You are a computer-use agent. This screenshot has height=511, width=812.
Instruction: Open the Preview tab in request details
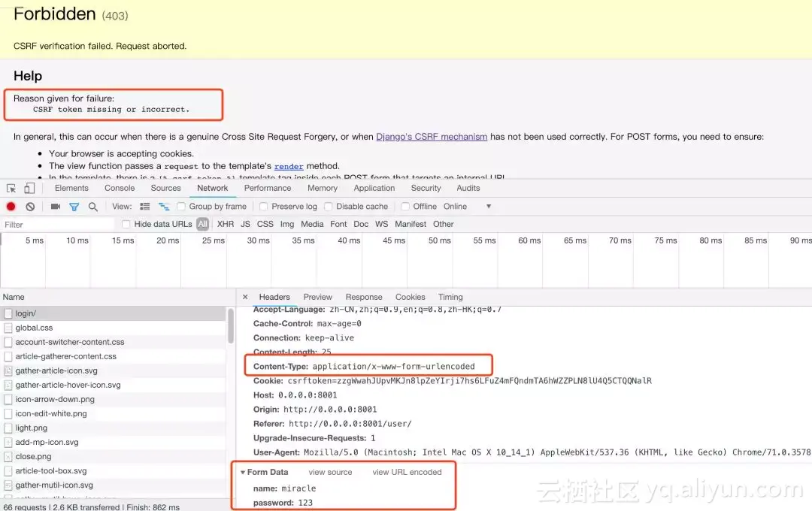pyautogui.click(x=317, y=297)
